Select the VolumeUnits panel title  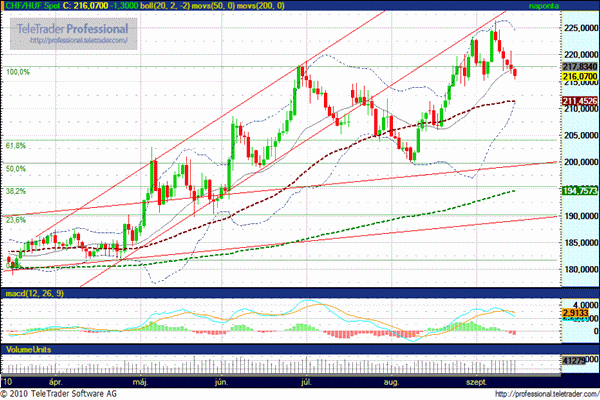pyautogui.click(x=28, y=350)
